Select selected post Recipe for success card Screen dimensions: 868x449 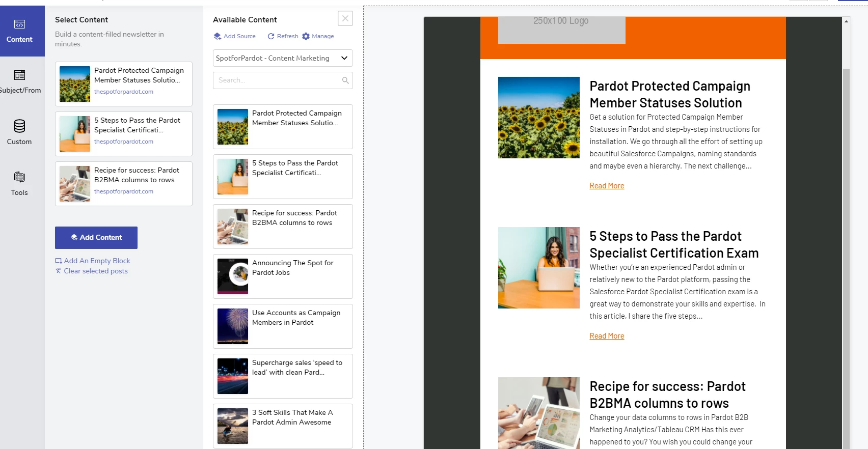coord(124,184)
